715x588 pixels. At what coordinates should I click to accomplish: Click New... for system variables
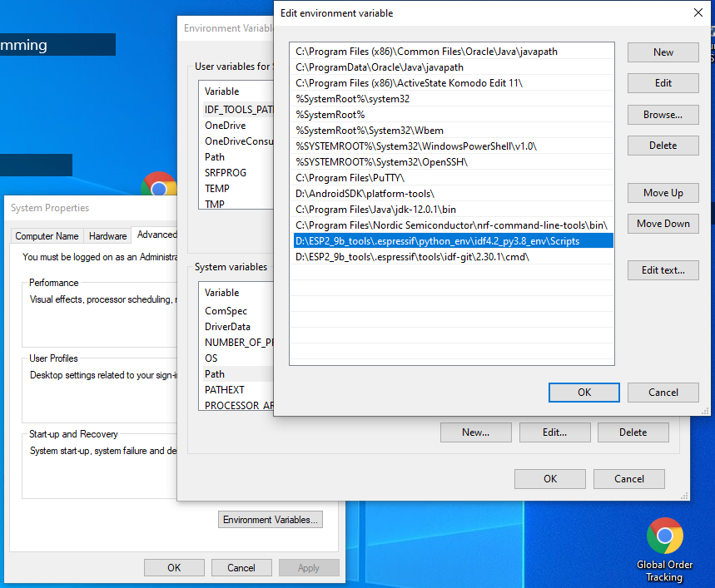tap(475, 432)
